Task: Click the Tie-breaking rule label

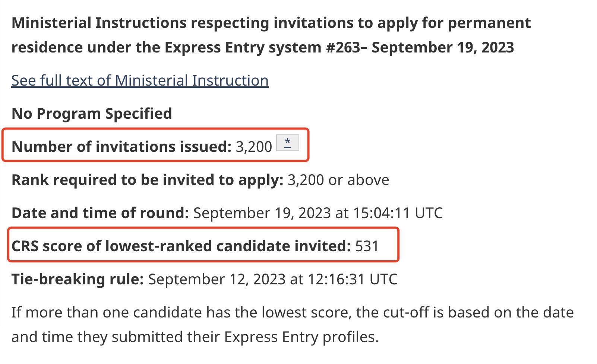Action: (x=78, y=279)
